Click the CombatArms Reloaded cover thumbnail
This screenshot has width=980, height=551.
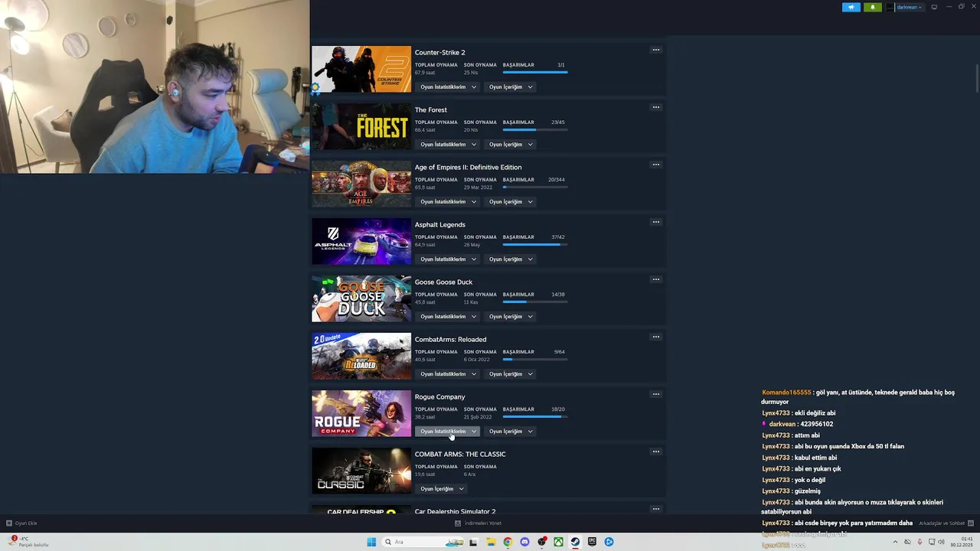[x=361, y=357]
